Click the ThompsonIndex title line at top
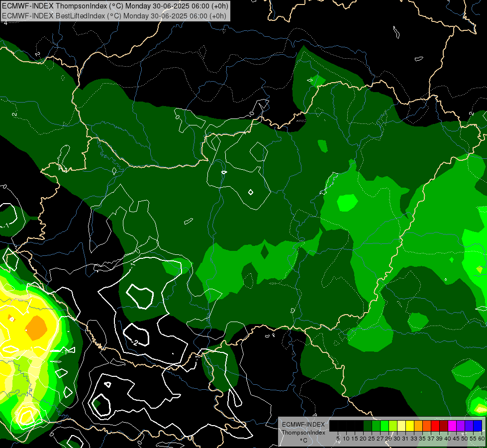Viewport: 487px width, 448px height. [x=115, y=6]
